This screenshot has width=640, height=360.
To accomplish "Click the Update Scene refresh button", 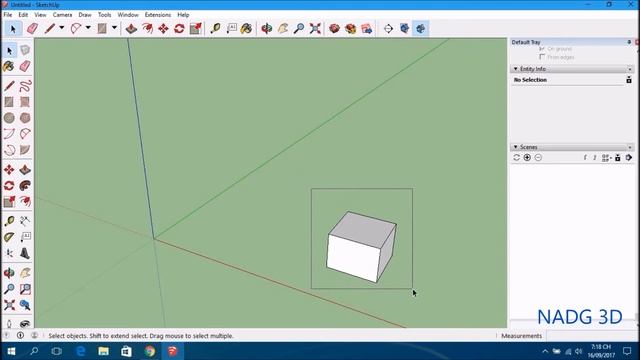I will [516, 158].
